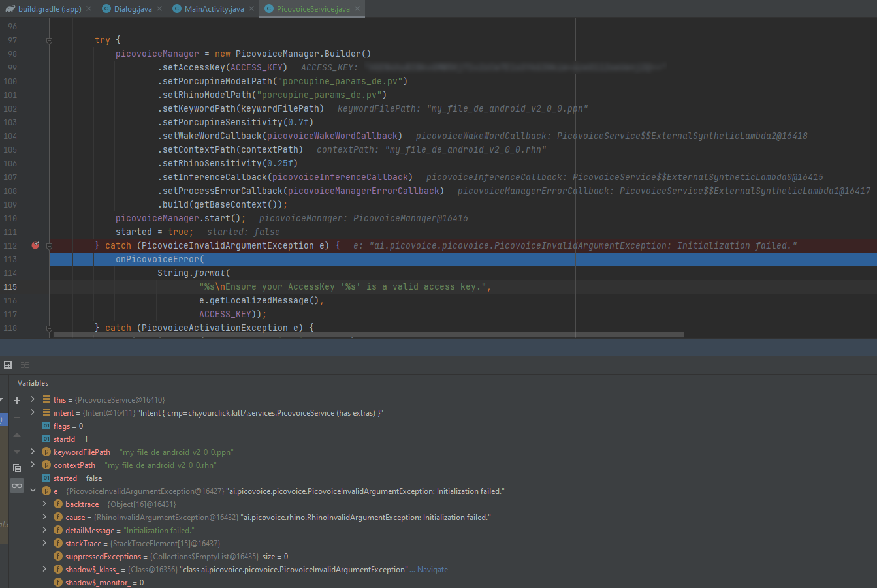Open the layout grid icon in the debug toolbar

[x=8, y=364]
